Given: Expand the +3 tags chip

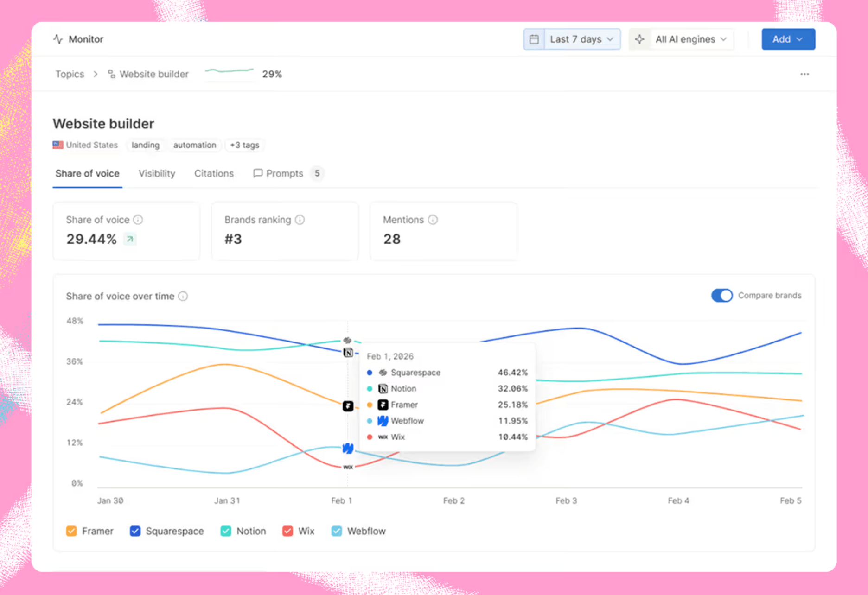Looking at the screenshot, I should (244, 145).
